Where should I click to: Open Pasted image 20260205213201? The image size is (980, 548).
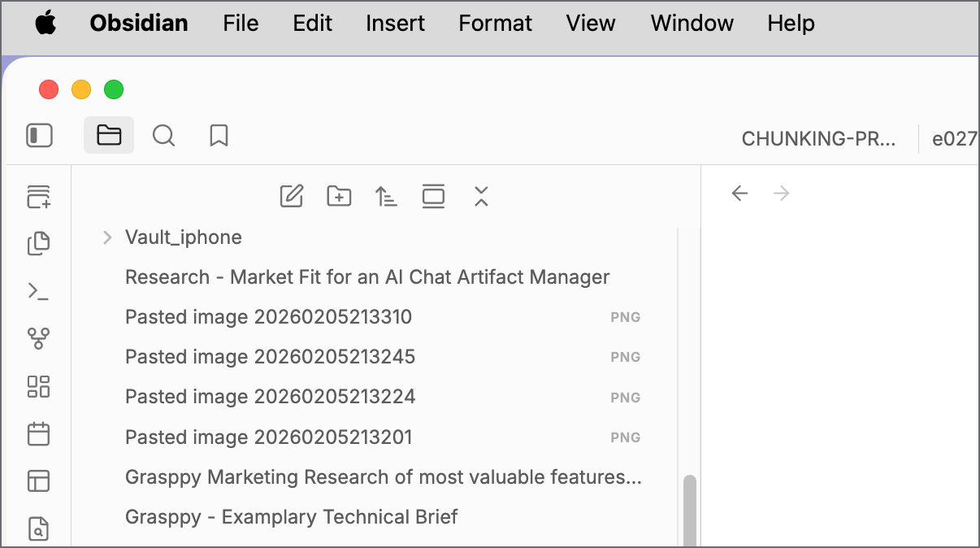[382, 437]
